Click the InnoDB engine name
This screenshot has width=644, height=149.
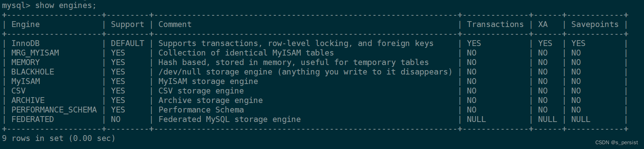pyautogui.click(x=25, y=43)
